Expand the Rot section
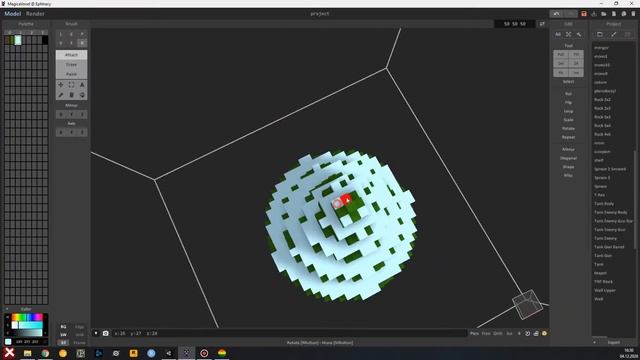 tap(569, 94)
